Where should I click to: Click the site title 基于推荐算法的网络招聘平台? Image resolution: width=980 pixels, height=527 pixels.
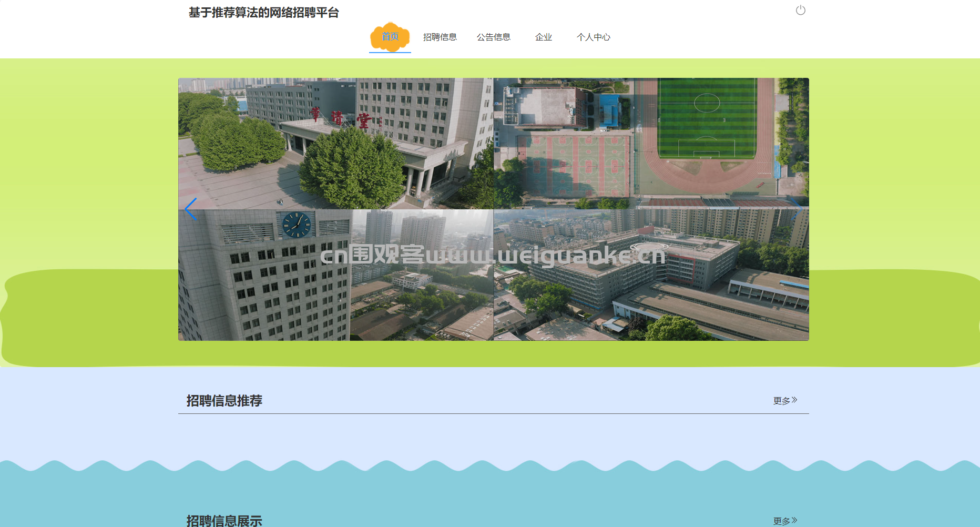coord(263,13)
